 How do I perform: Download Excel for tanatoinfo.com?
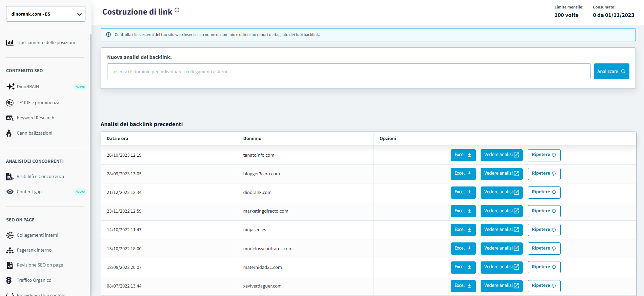pyautogui.click(x=463, y=155)
